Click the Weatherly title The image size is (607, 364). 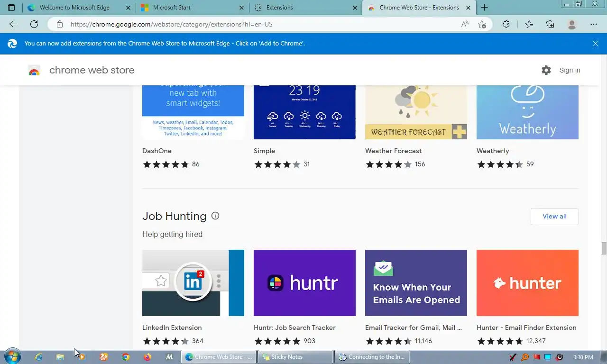pyautogui.click(x=493, y=151)
